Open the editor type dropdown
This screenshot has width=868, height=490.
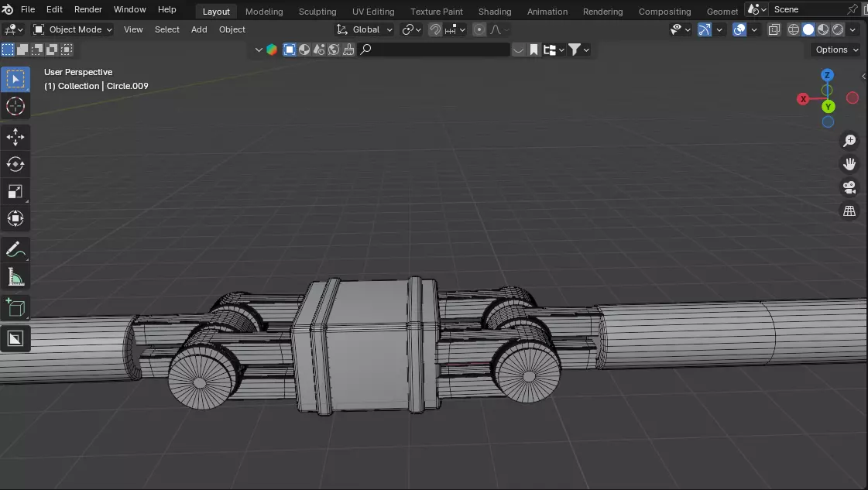(x=13, y=29)
